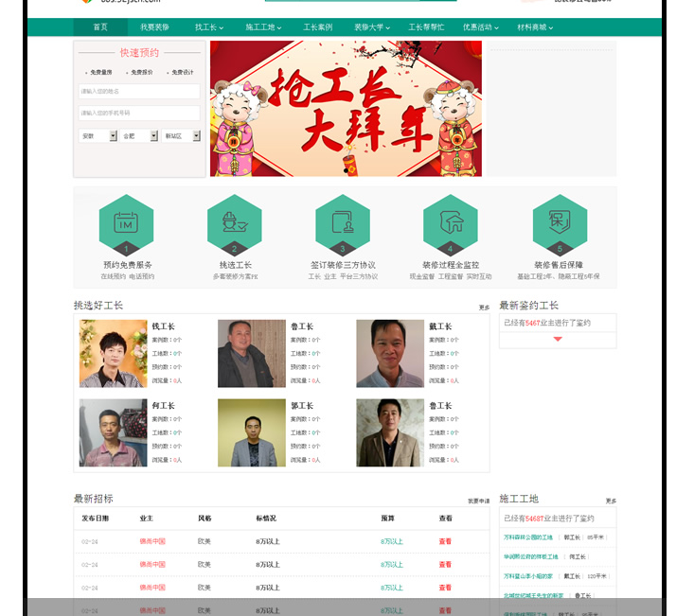Click 更多 beside 挑选好工长
676x616 pixels.
[484, 308]
